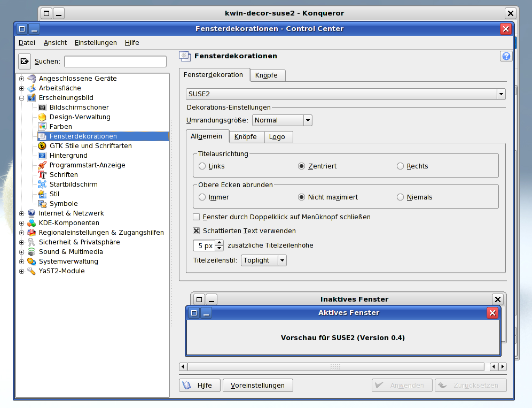Image resolution: width=532 pixels, height=408 pixels.
Task: Click the Schriften font icon
Action: (42, 175)
